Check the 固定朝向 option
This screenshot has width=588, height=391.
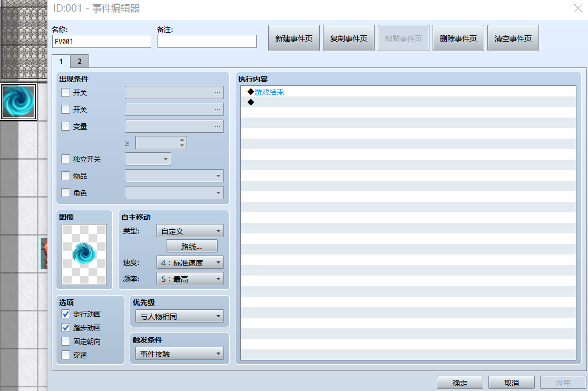tap(66, 341)
